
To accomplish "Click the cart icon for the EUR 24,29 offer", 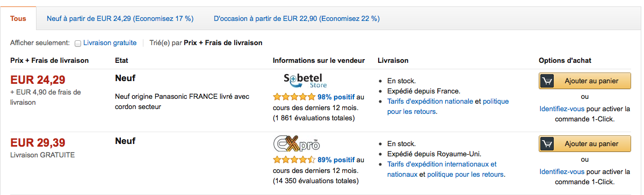I will tap(547, 81).
